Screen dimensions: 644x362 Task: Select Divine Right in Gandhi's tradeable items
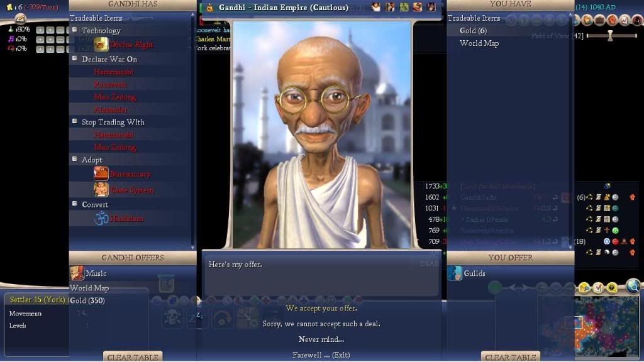(x=131, y=45)
